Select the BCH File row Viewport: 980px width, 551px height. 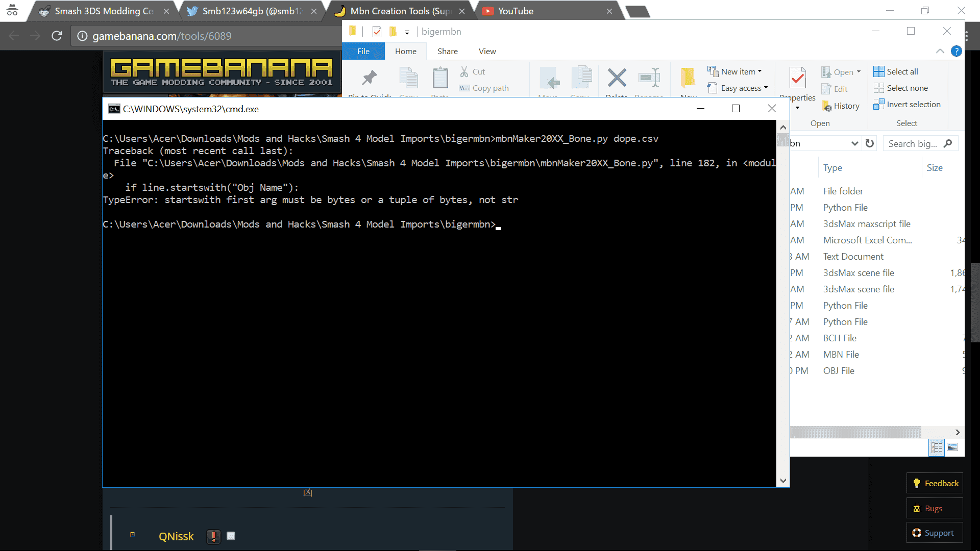877,338
